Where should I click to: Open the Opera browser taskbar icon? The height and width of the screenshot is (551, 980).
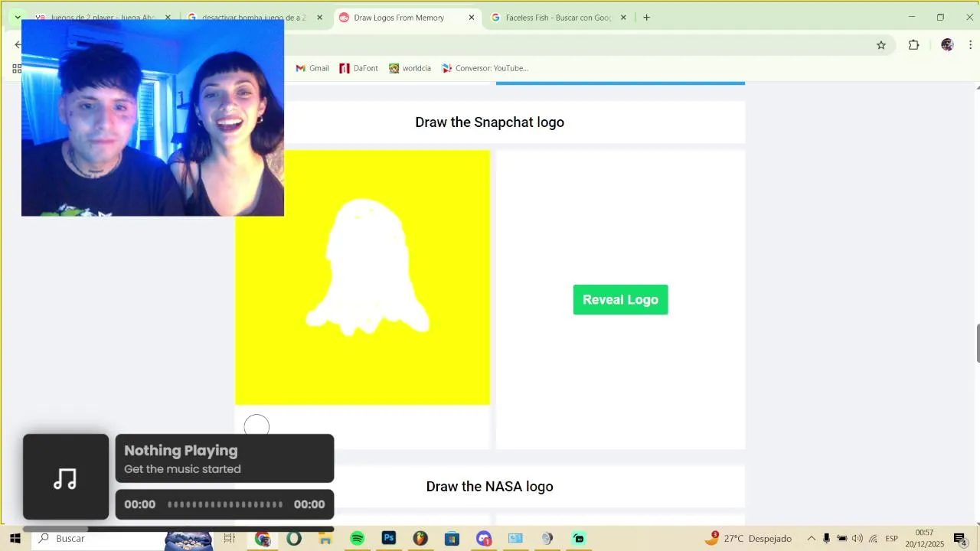[x=294, y=539]
